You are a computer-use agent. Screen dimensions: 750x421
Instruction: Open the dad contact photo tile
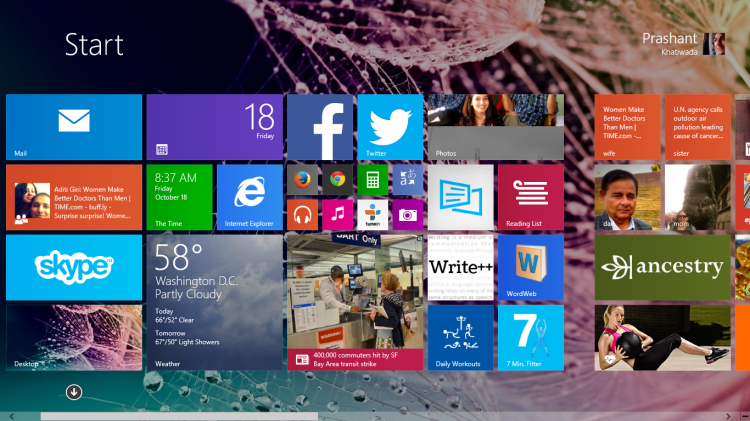(628, 197)
